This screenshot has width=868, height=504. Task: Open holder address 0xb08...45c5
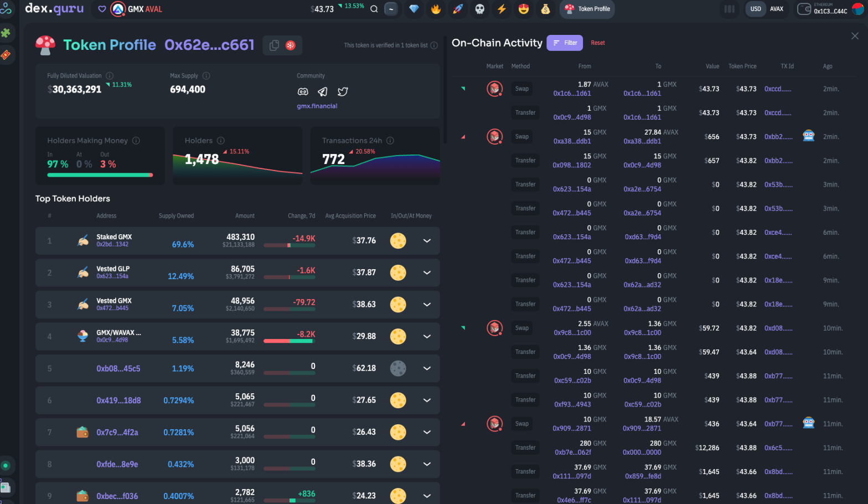pyautogui.click(x=118, y=368)
